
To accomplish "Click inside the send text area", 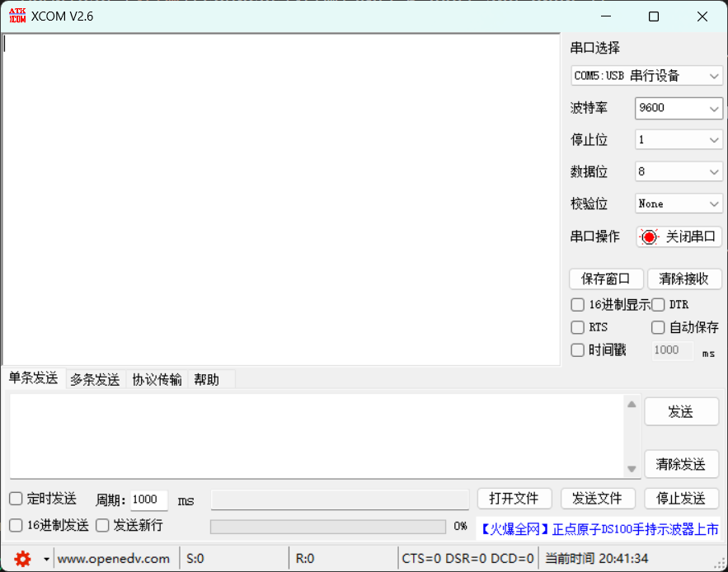I will 316,436.
